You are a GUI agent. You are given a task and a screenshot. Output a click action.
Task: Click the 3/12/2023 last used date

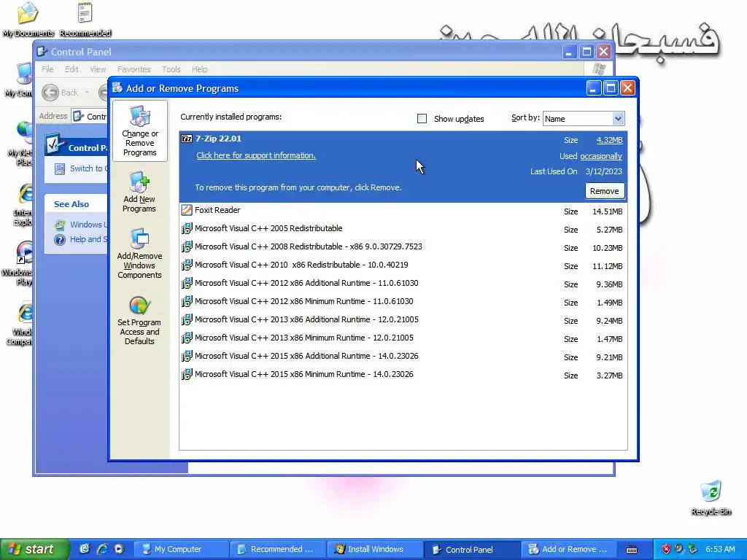point(603,171)
